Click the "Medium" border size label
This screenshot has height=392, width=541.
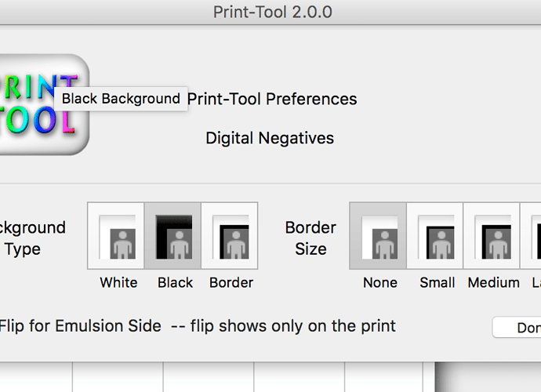coord(493,282)
